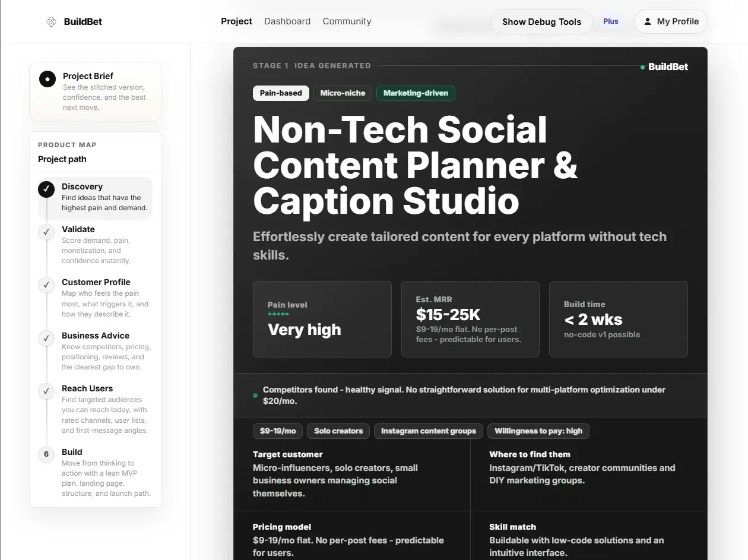Click the Where to find them heading
Image resolution: width=748 pixels, height=560 pixels.
530,454
